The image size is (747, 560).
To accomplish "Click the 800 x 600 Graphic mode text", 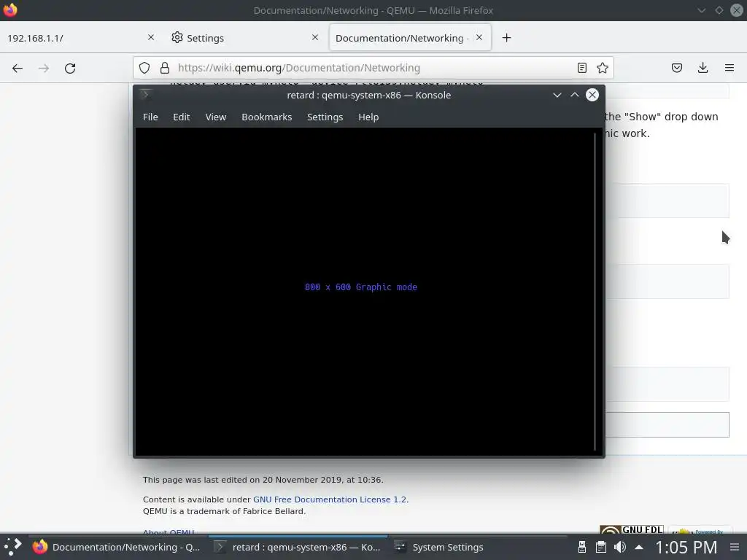I will pos(360,287).
